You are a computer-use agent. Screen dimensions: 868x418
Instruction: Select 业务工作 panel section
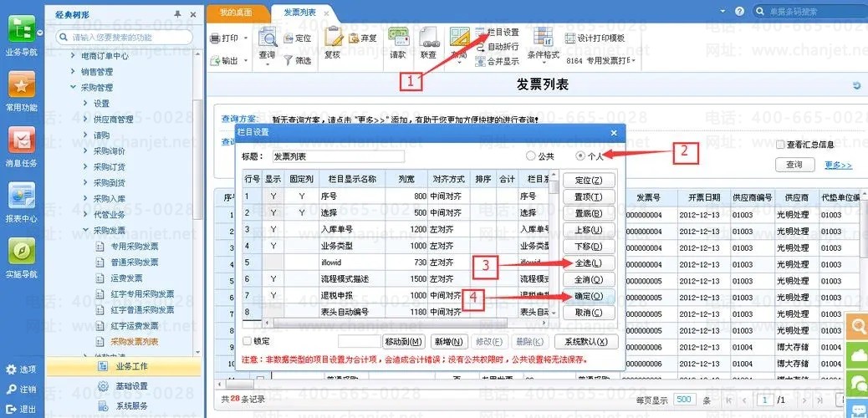[x=124, y=366]
